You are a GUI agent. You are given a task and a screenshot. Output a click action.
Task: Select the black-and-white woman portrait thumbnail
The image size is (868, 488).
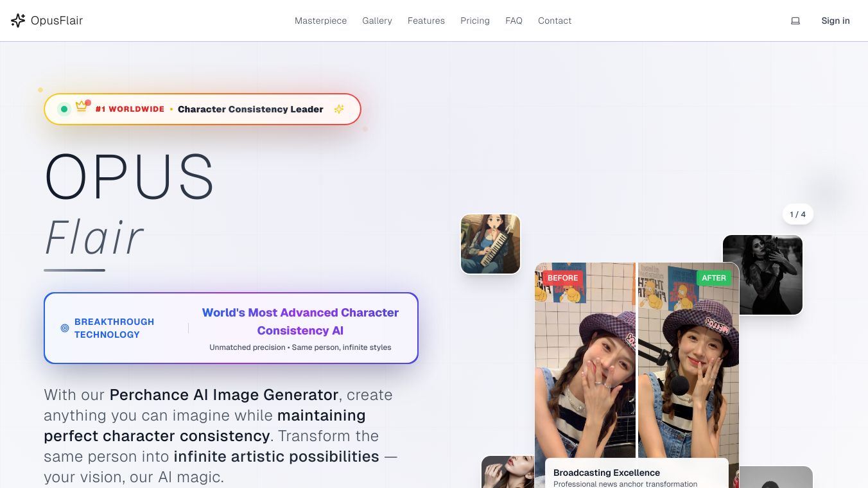(x=763, y=275)
